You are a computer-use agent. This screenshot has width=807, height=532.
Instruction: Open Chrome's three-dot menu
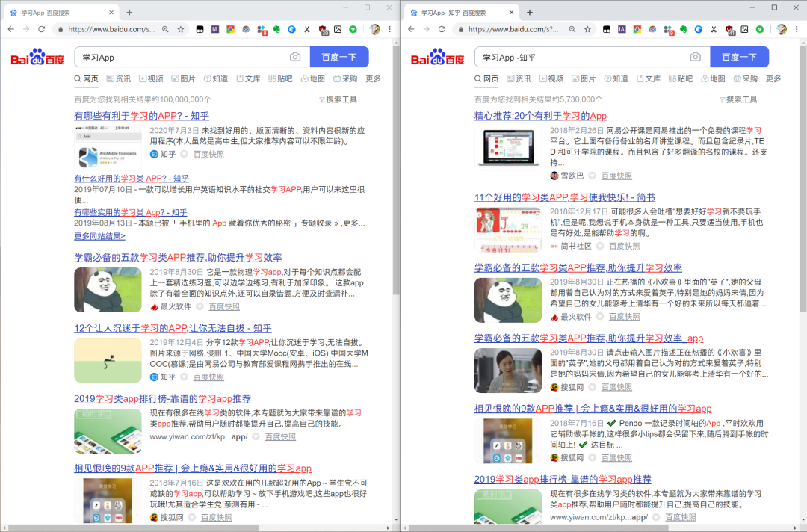pyautogui.click(x=389, y=28)
